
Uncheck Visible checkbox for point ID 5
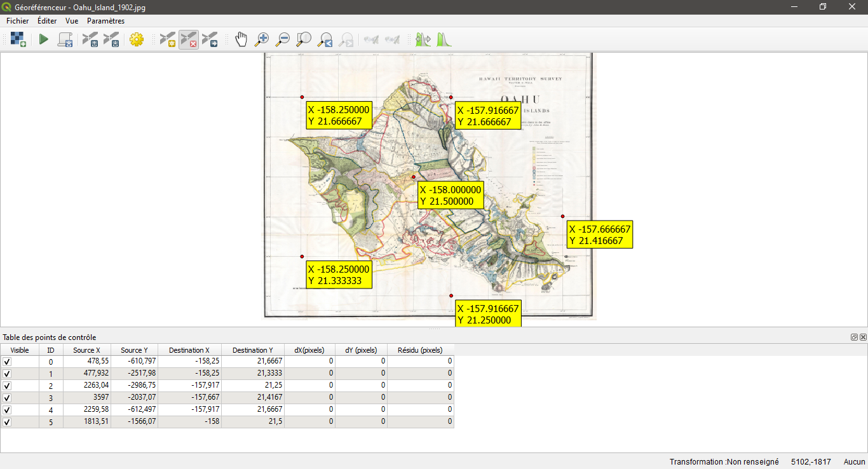pos(7,422)
